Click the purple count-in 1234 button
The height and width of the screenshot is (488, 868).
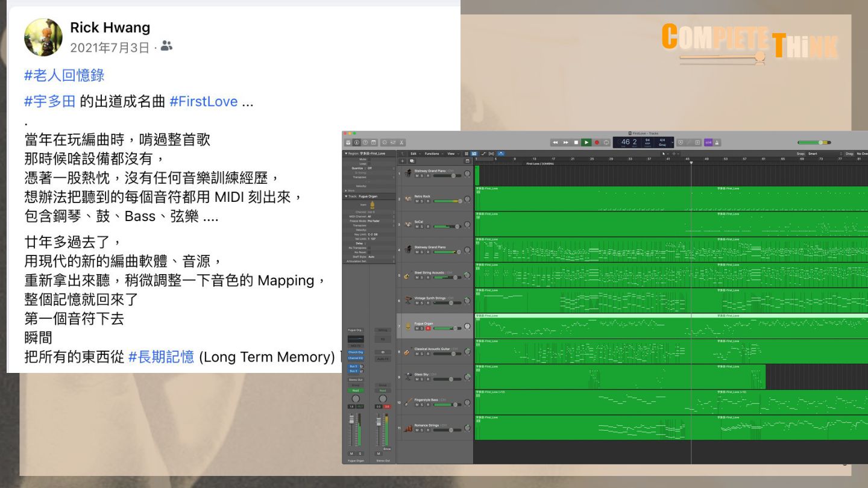coord(708,143)
